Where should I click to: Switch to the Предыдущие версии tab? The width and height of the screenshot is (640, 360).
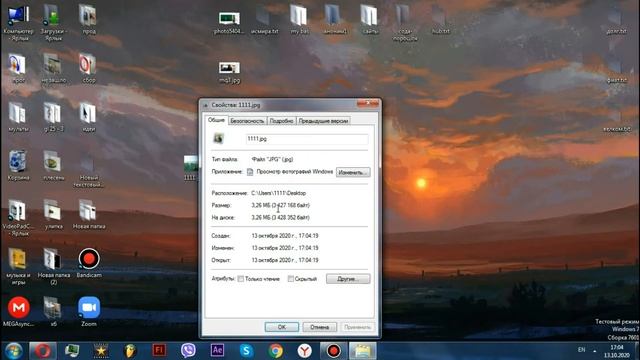323,121
